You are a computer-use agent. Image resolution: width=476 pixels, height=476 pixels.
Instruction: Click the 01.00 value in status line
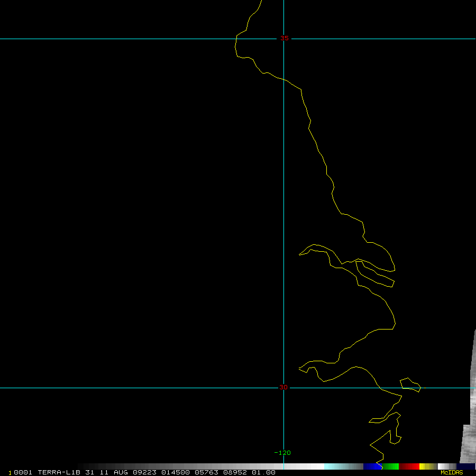click(x=263, y=472)
